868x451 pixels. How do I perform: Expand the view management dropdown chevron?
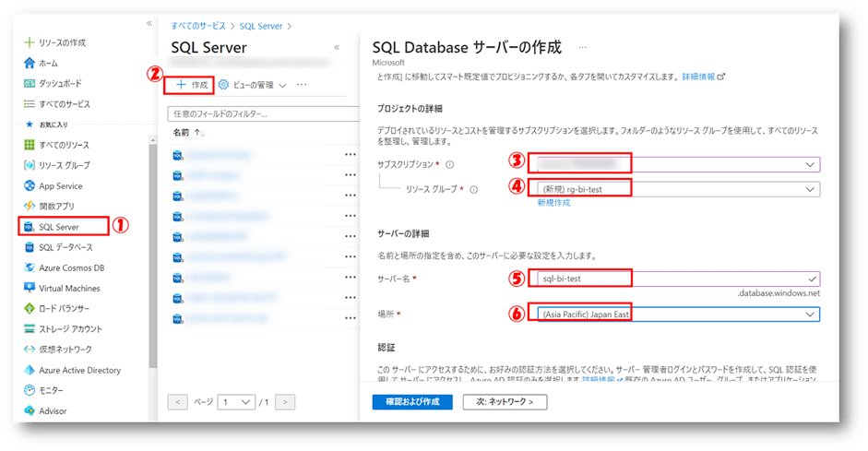pos(282,85)
